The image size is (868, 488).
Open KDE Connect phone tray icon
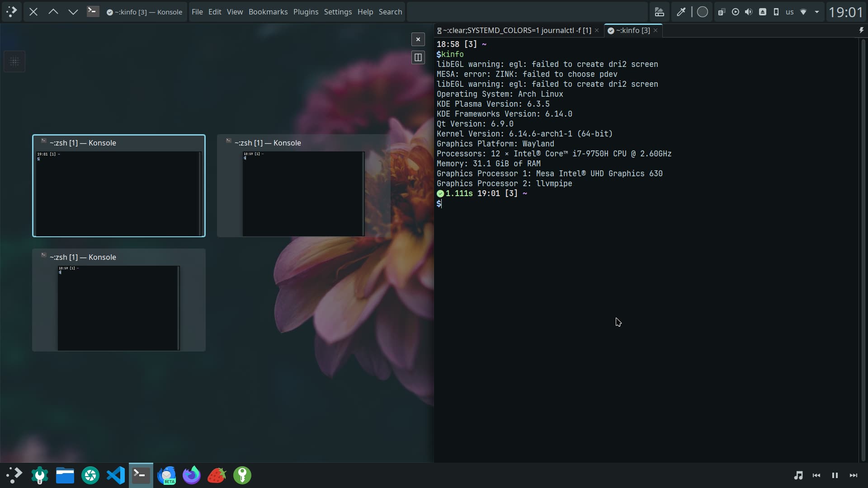[x=776, y=12]
